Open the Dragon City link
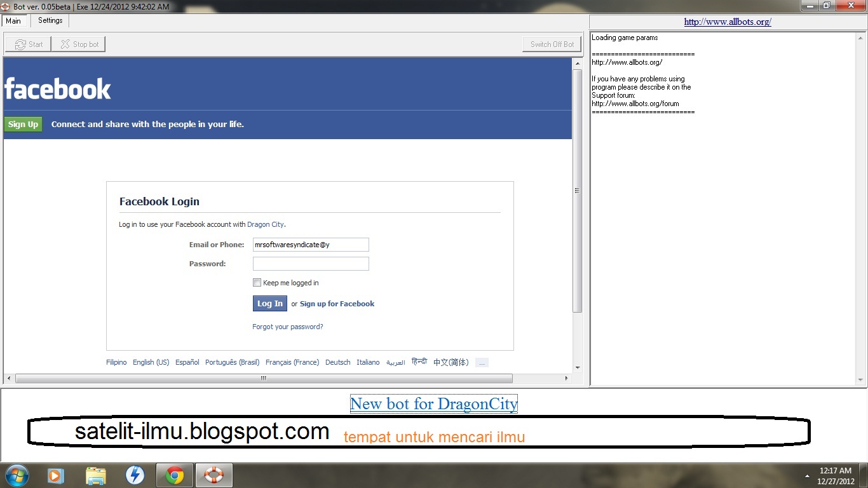The width and height of the screenshot is (868, 488). (x=266, y=224)
